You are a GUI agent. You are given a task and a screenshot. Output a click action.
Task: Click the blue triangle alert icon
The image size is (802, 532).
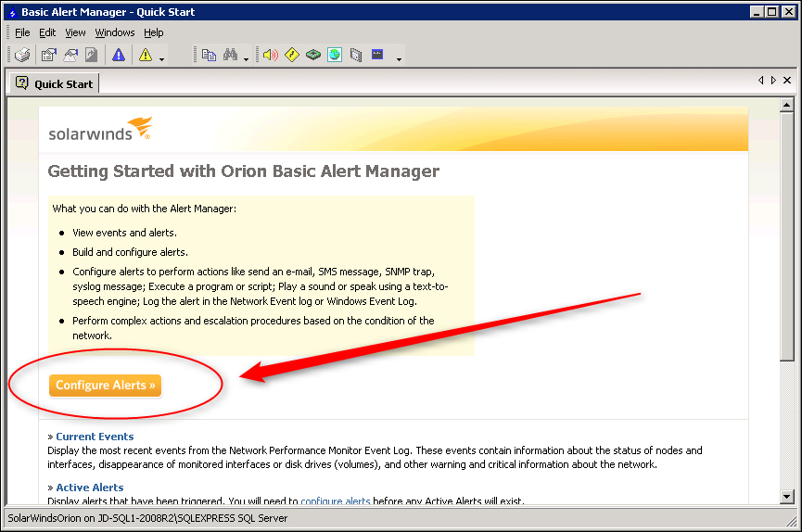119,55
